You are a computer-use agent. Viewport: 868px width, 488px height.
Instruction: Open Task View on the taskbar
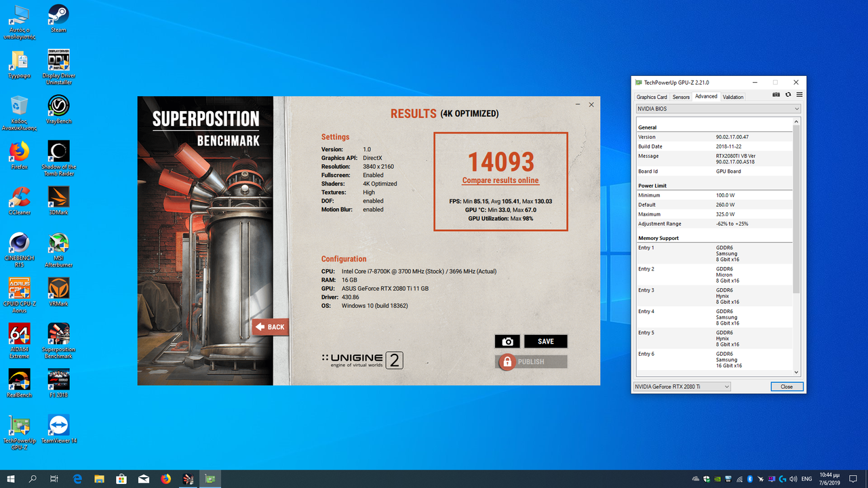(54, 479)
